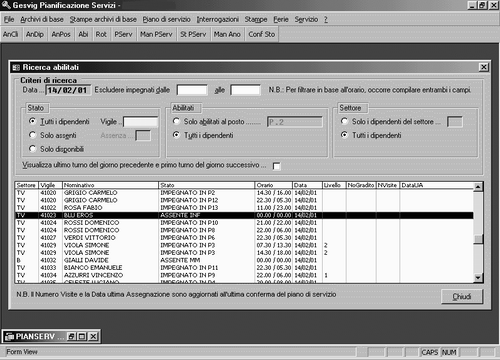The height and width of the screenshot is (360, 500).
Task: Open the Archivi di base menu
Action: point(42,19)
